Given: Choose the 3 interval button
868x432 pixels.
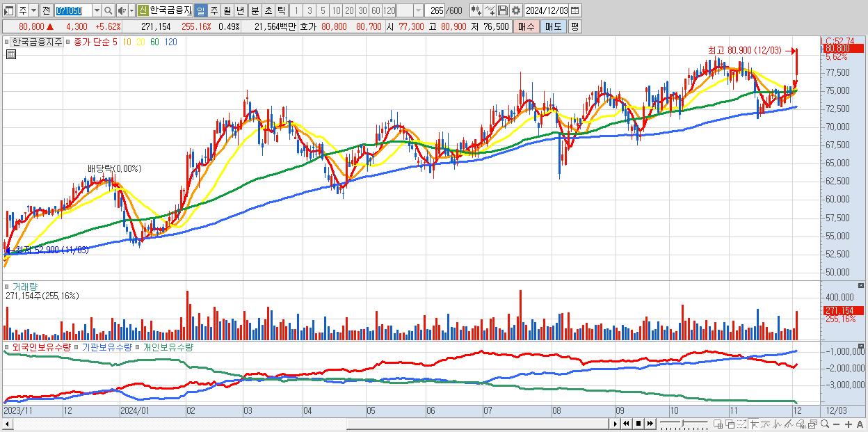Looking at the screenshot, I should coord(310,10).
